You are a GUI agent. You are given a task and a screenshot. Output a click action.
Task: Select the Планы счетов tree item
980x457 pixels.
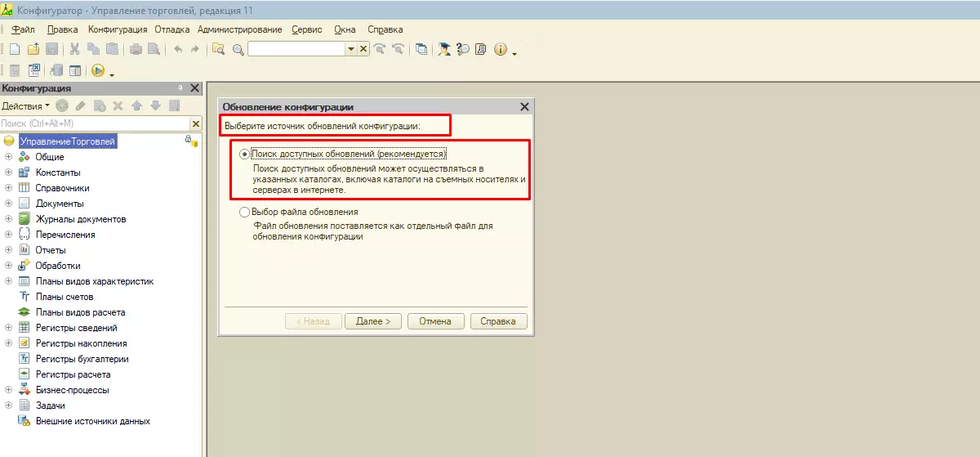65,297
